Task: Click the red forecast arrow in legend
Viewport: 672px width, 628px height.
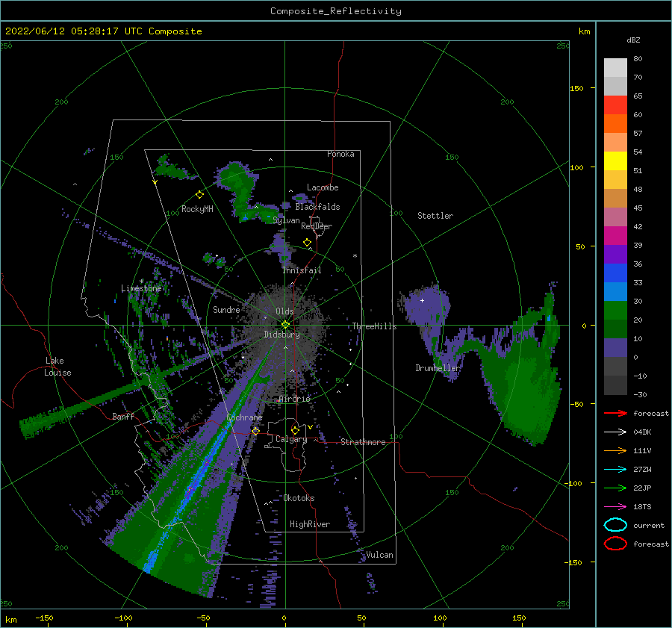Action: point(615,413)
